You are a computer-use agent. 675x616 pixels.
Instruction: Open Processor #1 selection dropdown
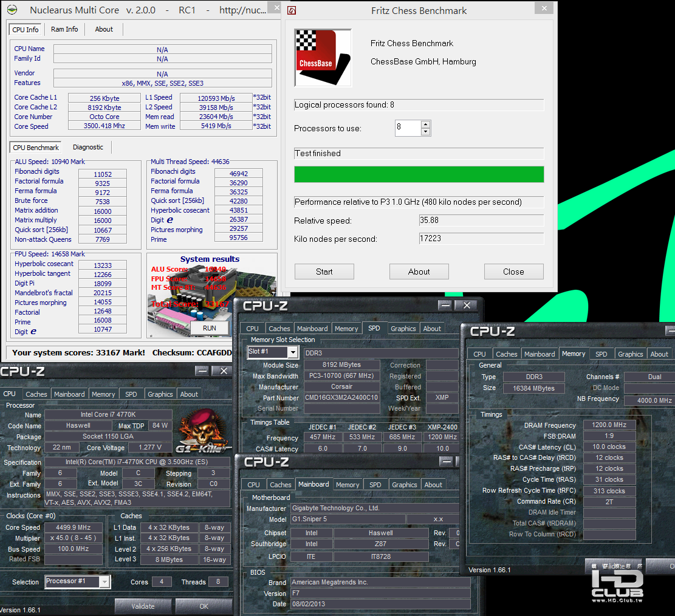click(x=104, y=582)
